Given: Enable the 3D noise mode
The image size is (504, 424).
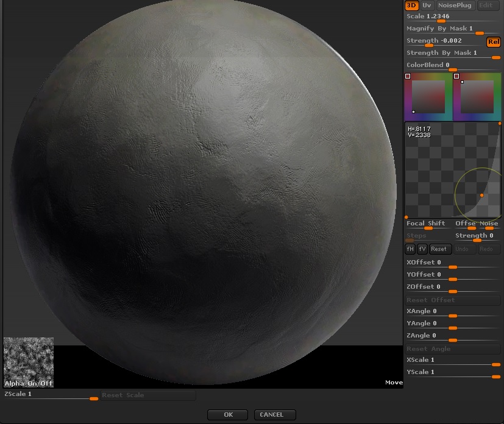Looking at the screenshot, I should pos(411,5).
